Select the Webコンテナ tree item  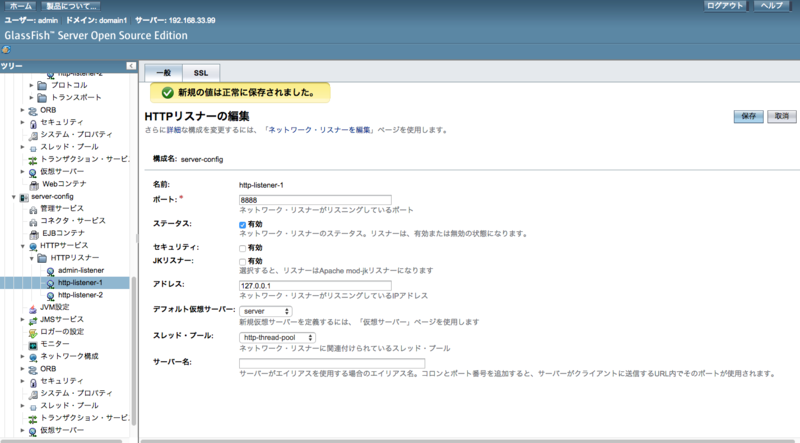[x=64, y=184]
